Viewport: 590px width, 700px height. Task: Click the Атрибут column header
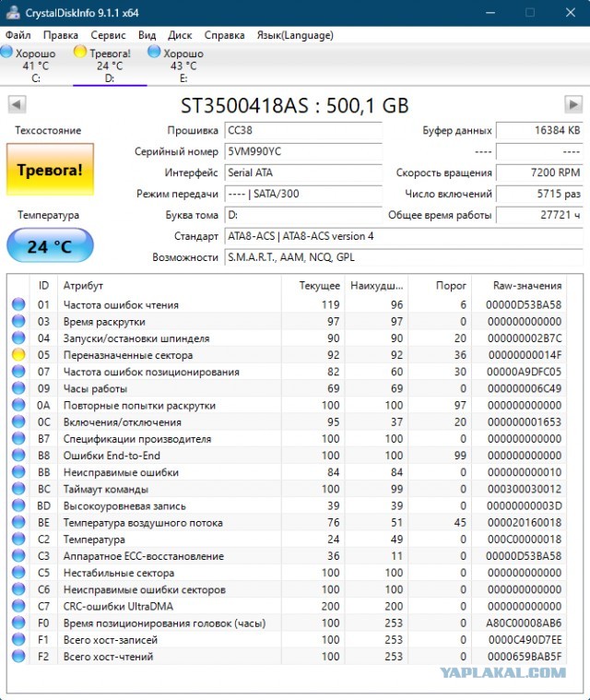[170, 286]
